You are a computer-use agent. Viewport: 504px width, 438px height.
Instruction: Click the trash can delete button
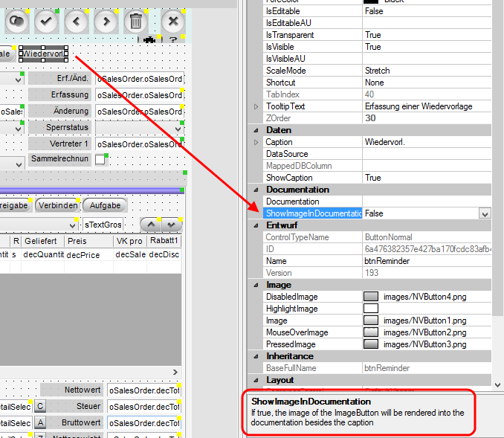tap(136, 21)
